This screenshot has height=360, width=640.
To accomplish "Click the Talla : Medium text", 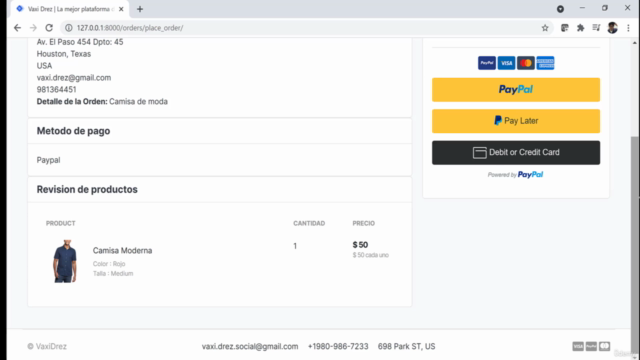I will pos(113,273).
